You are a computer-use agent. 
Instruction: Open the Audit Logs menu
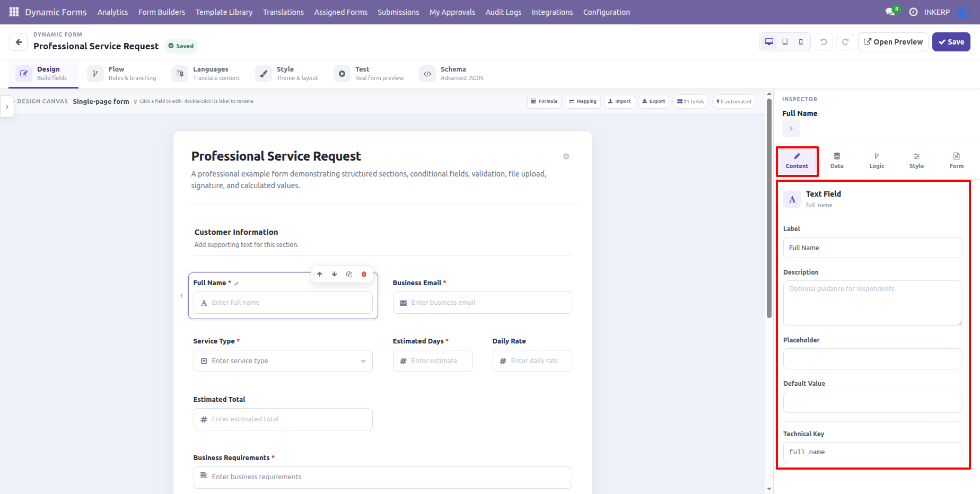click(503, 12)
